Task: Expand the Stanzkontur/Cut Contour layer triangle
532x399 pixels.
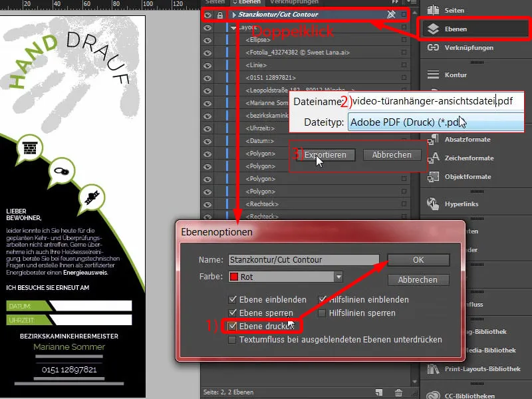Action: point(234,15)
